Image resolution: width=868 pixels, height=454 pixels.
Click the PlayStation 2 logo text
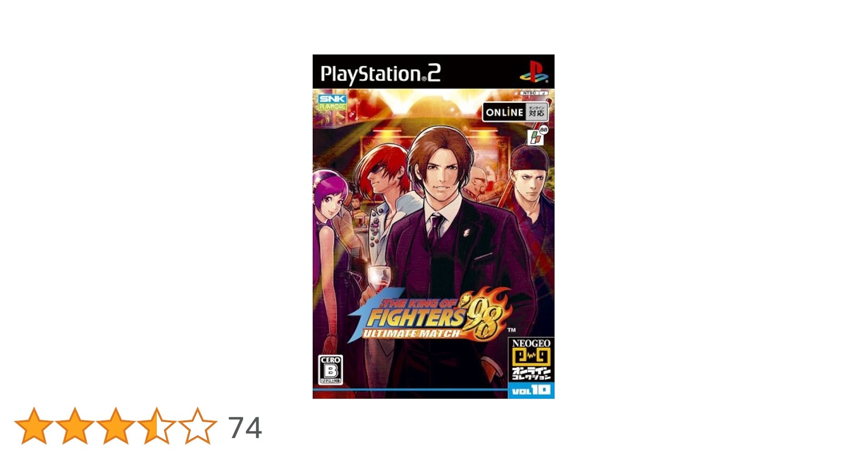[x=380, y=74]
